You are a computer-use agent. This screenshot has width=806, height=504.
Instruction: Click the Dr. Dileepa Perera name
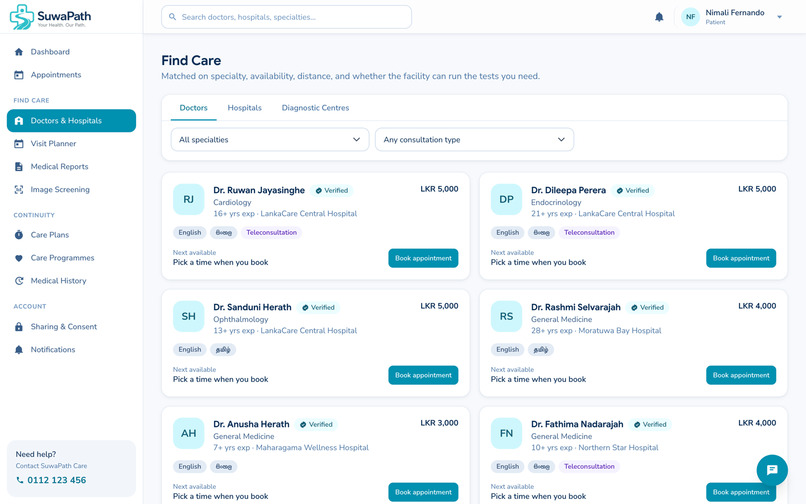(x=569, y=190)
